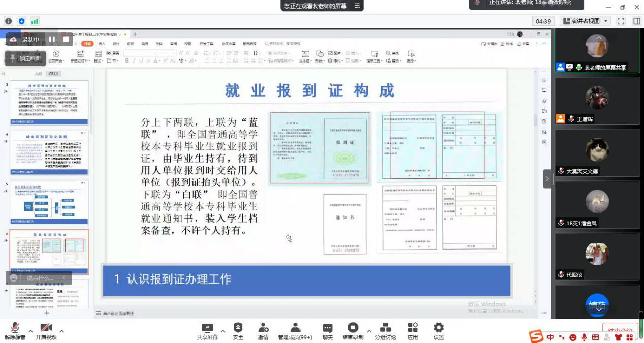Pause the cloud recording
644x343 pixels.
pos(52,39)
